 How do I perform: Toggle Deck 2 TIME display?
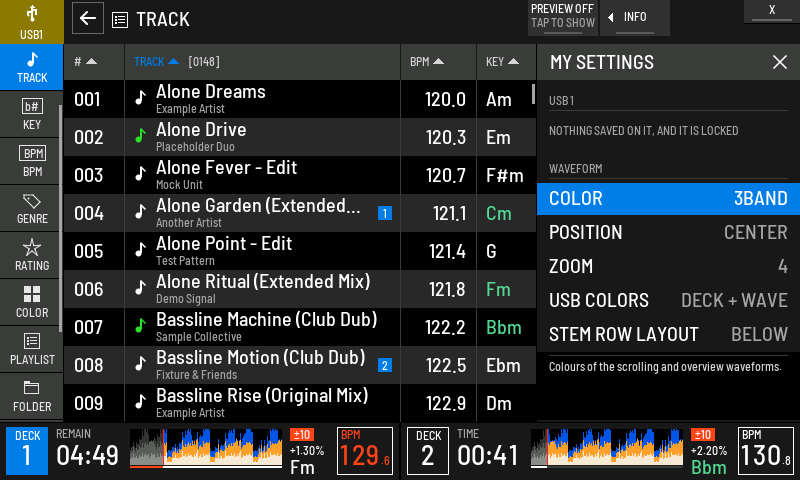(x=487, y=449)
